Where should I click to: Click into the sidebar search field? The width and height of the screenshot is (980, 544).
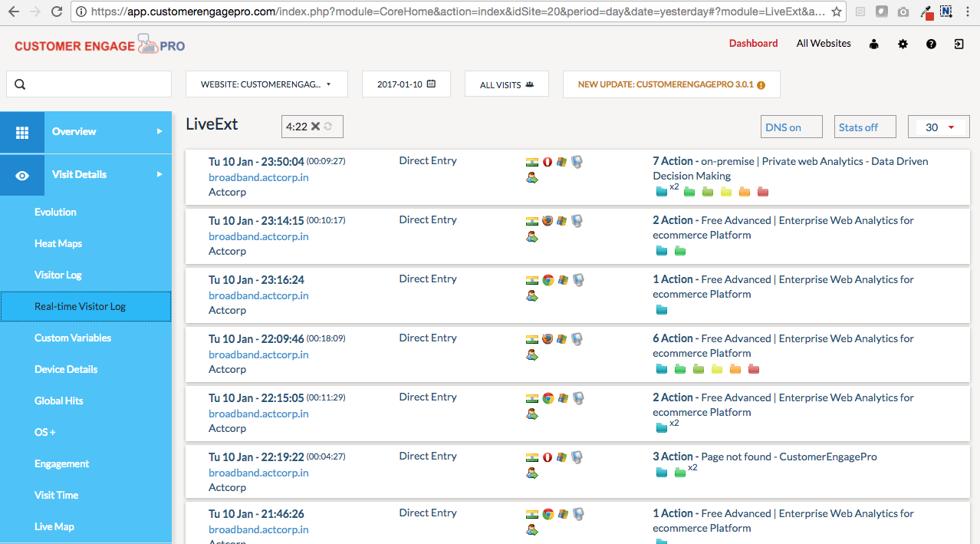point(89,84)
